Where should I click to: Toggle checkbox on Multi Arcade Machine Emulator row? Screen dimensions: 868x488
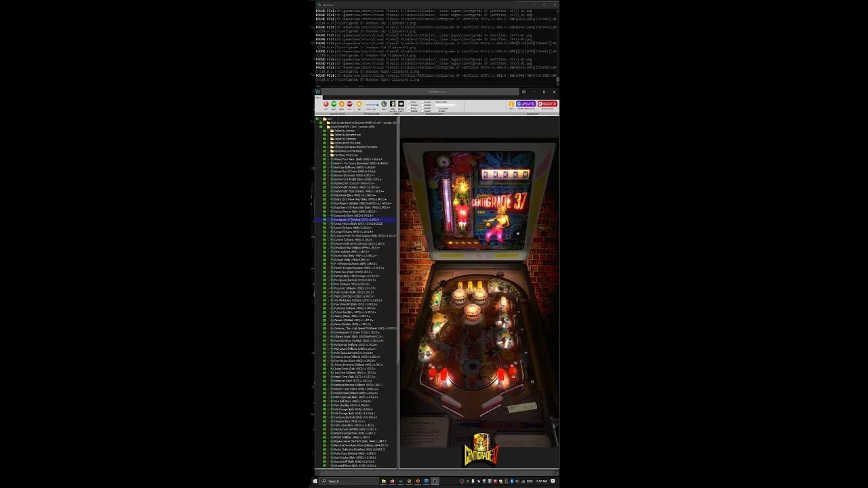pyautogui.click(x=325, y=123)
